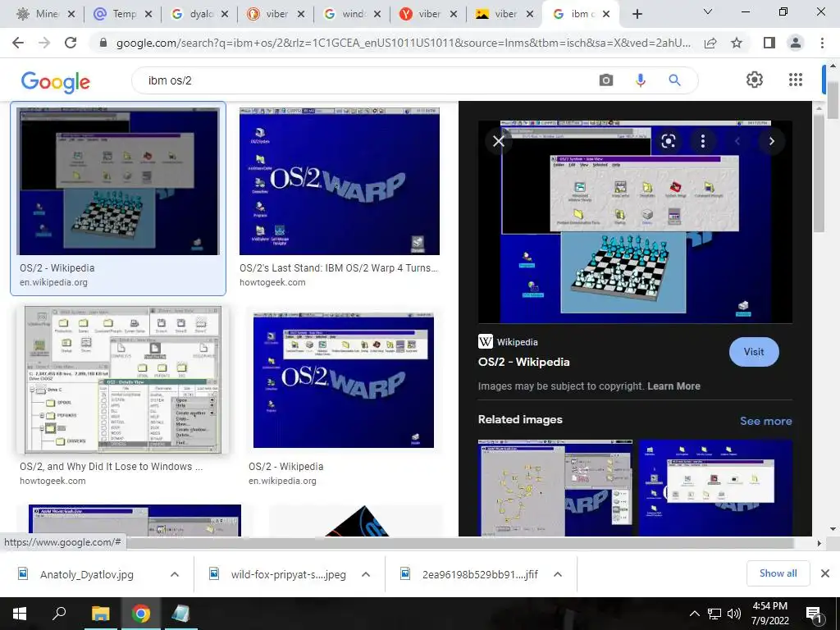The width and height of the screenshot is (840, 630).
Task: Visit the Wikipedia page
Action: (754, 352)
